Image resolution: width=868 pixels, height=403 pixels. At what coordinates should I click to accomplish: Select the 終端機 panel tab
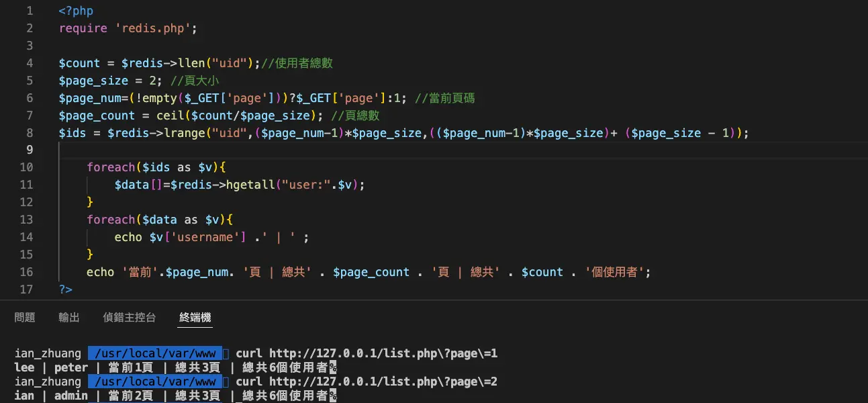pos(195,318)
